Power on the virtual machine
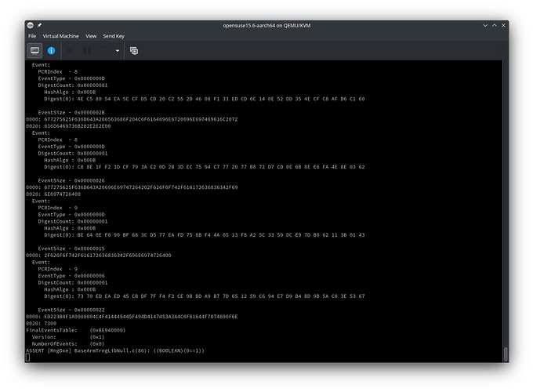Viewport: 533px width, 392px height. click(x=71, y=51)
